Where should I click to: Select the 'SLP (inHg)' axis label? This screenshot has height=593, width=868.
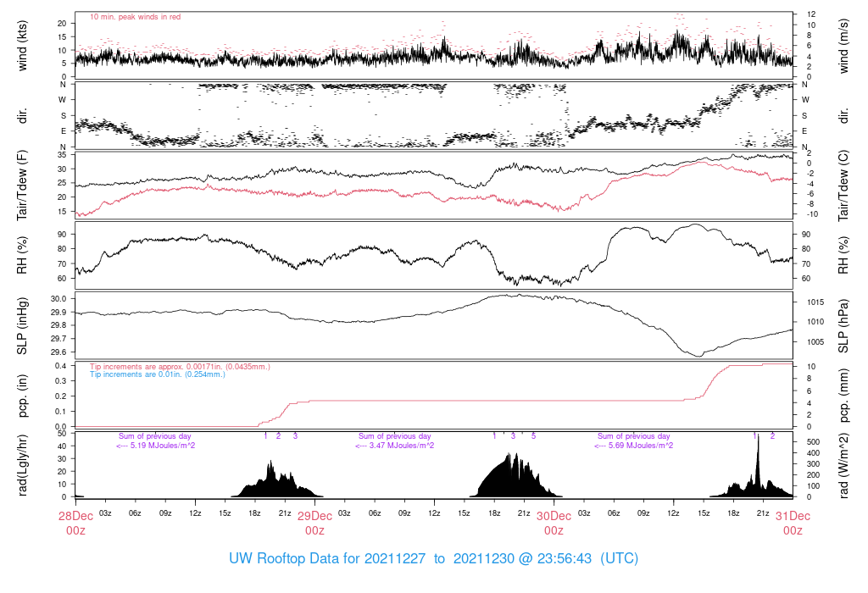point(22,325)
